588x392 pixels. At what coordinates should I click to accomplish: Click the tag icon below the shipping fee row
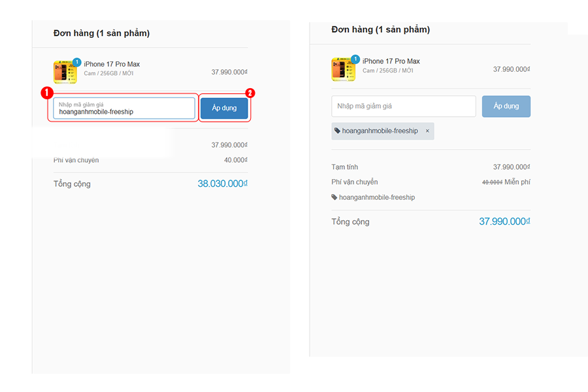click(x=335, y=197)
